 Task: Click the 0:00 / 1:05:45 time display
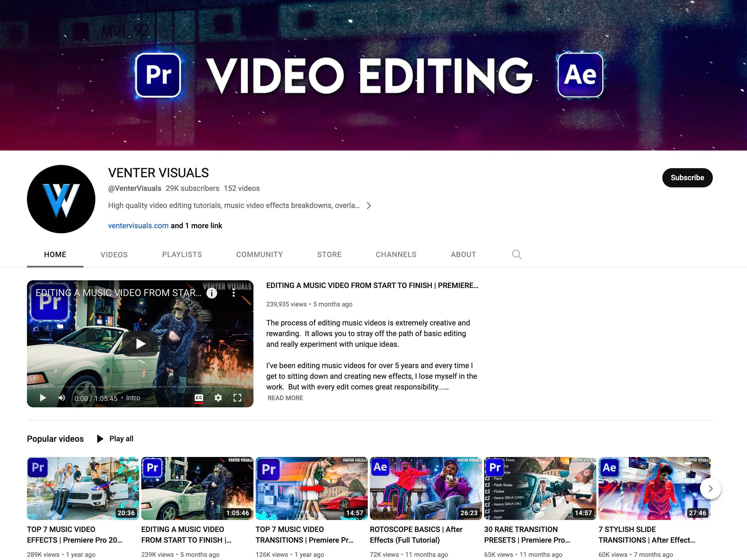pyautogui.click(x=96, y=398)
